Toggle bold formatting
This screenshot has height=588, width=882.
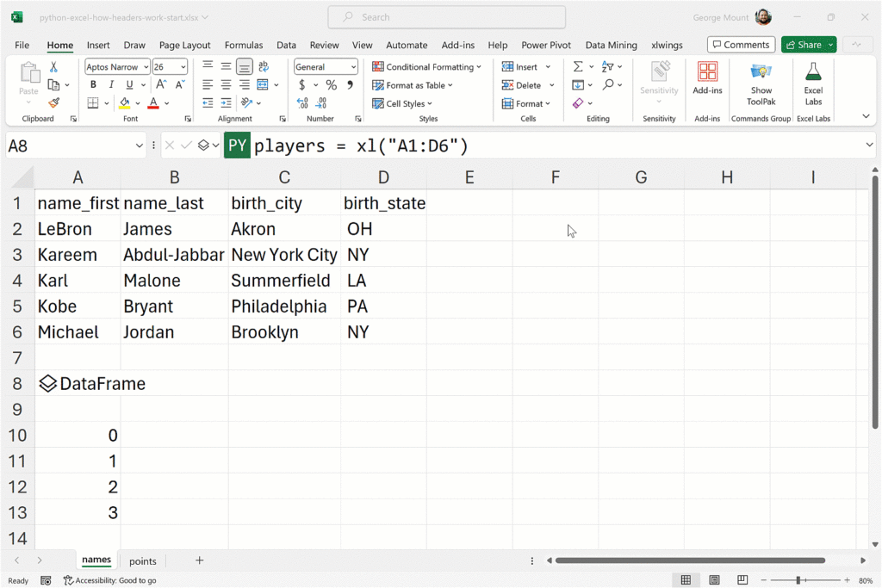tap(93, 85)
